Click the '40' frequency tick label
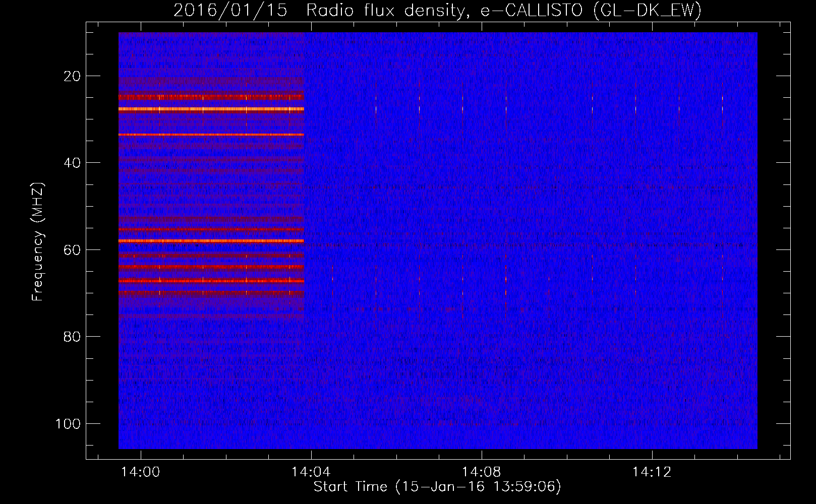The height and width of the screenshot is (504, 816). click(x=72, y=163)
